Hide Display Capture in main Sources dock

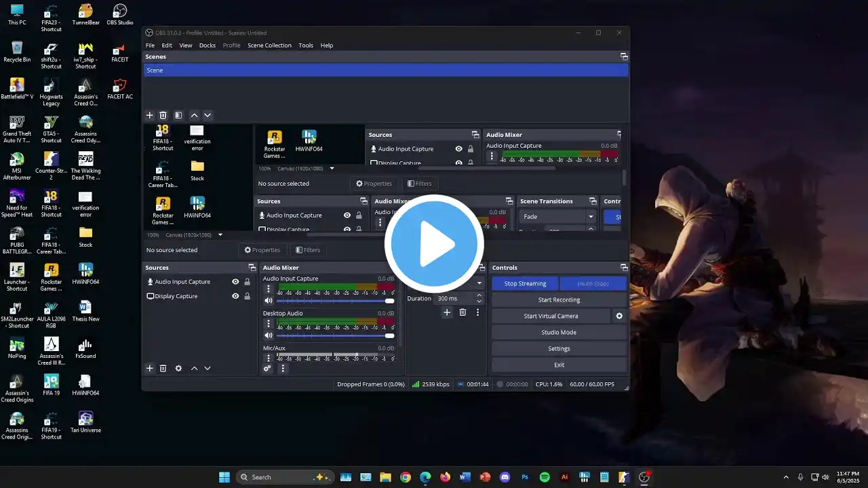coord(235,296)
